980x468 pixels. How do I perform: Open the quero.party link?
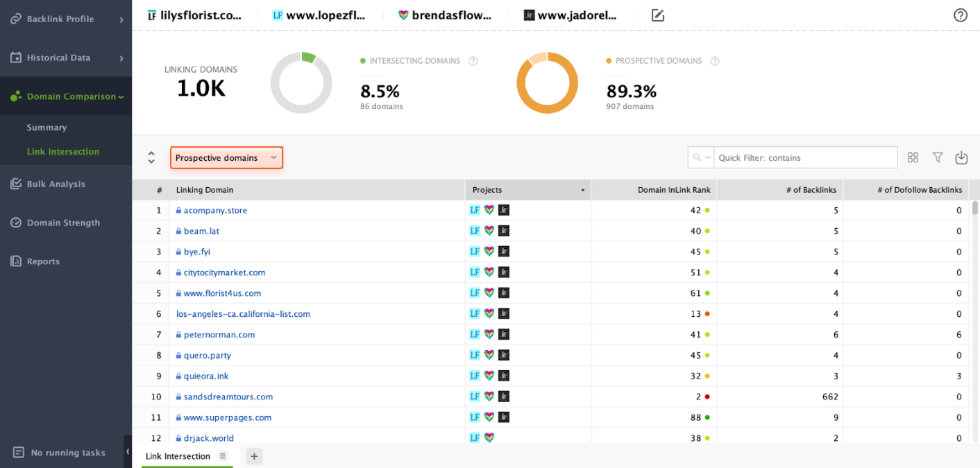click(x=208, y=356)
